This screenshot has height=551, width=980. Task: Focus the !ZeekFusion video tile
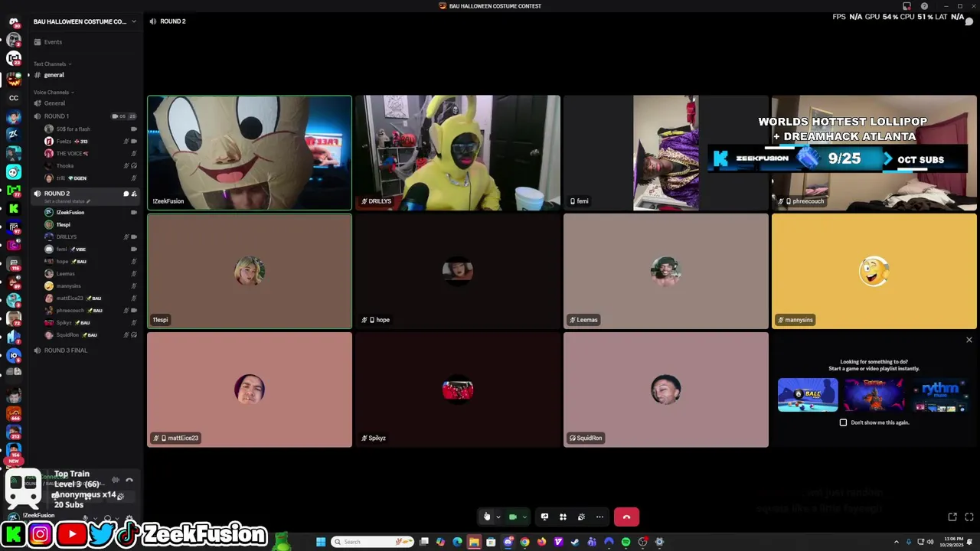point(250,153)
